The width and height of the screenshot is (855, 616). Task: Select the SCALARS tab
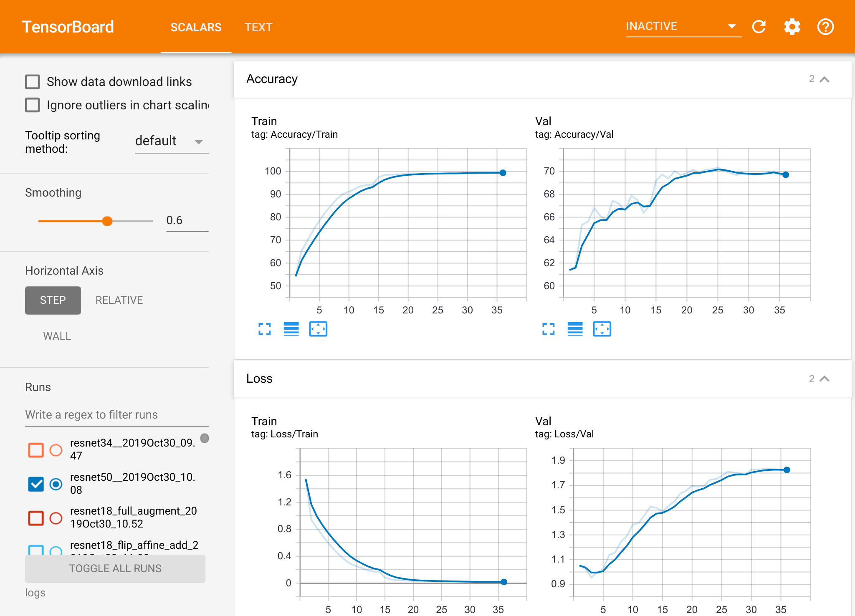tap(196, 28)
